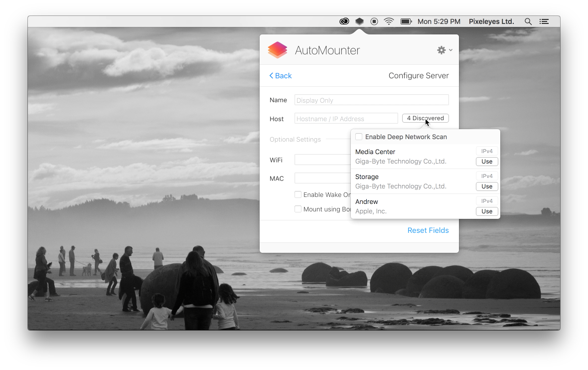The width and height of the screenshot is (588, 370).
Task: Use the Storage discovered server
Action: tap(486, 186)
